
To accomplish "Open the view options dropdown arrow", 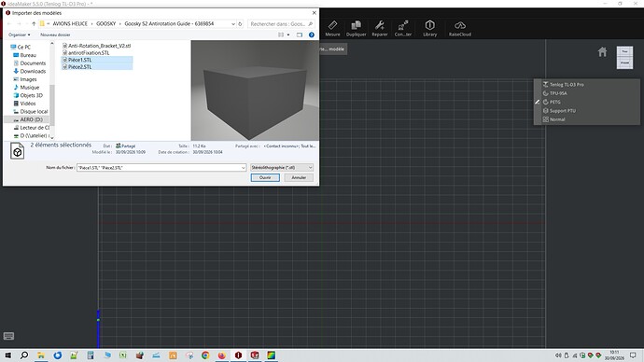I will pos(288,35).
